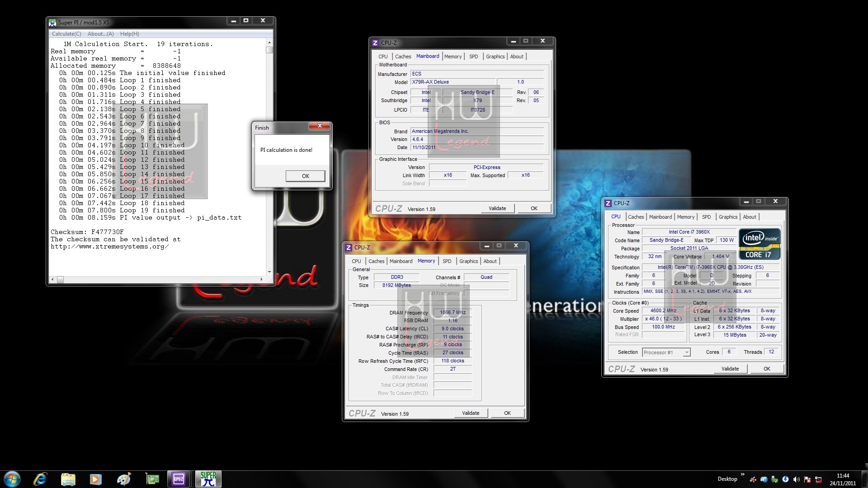This screenshot has width=868, height=488.
Task: Open the green circuit-board app in taskbar
Action: 152,479
